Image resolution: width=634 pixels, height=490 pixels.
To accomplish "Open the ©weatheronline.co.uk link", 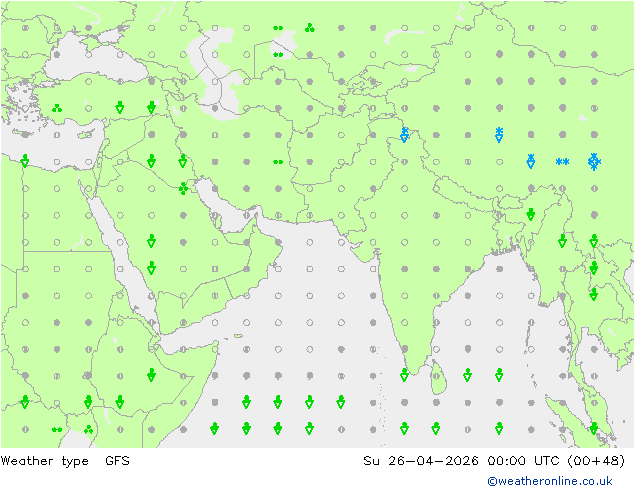I will [550, 481].
